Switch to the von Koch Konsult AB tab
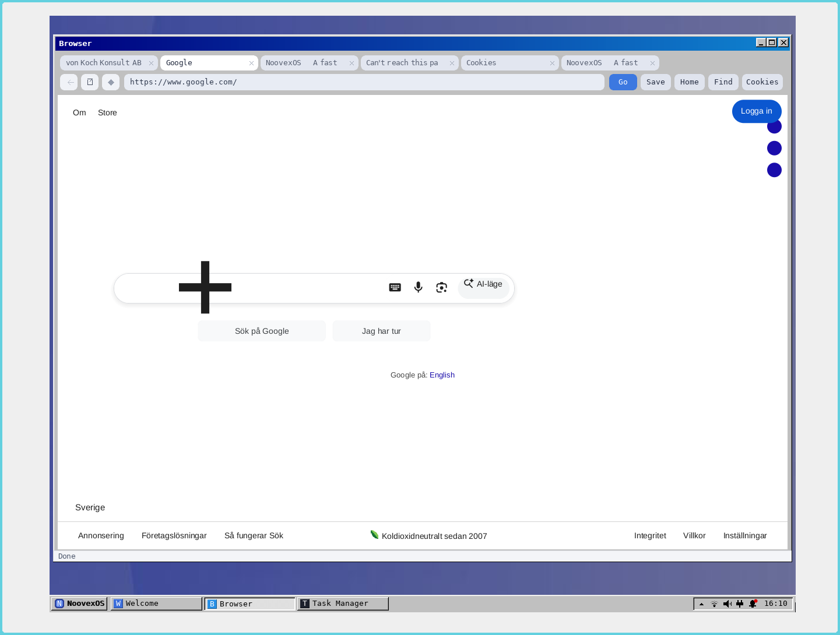The width and height of the screenshot is (840, 635). click(x=104, y=63)
